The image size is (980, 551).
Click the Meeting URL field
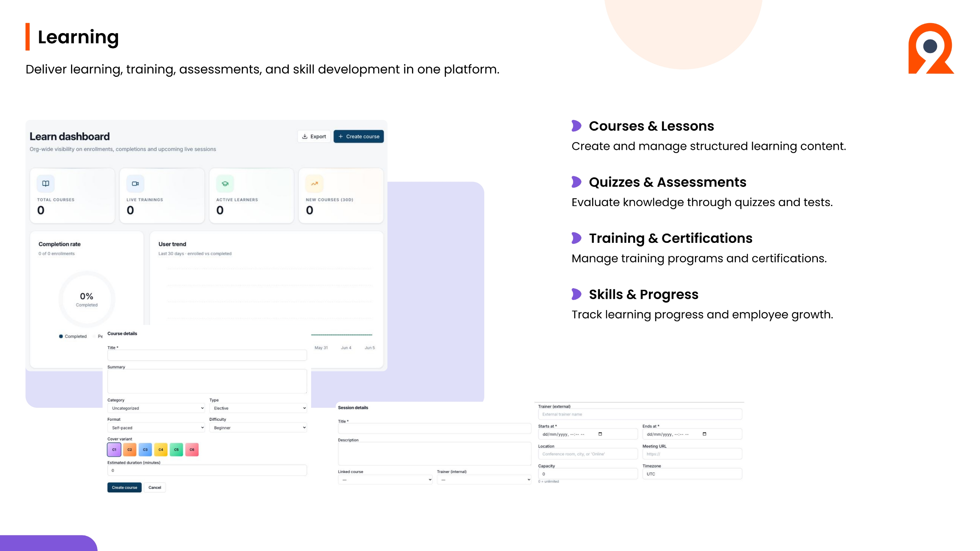(692, 454)
